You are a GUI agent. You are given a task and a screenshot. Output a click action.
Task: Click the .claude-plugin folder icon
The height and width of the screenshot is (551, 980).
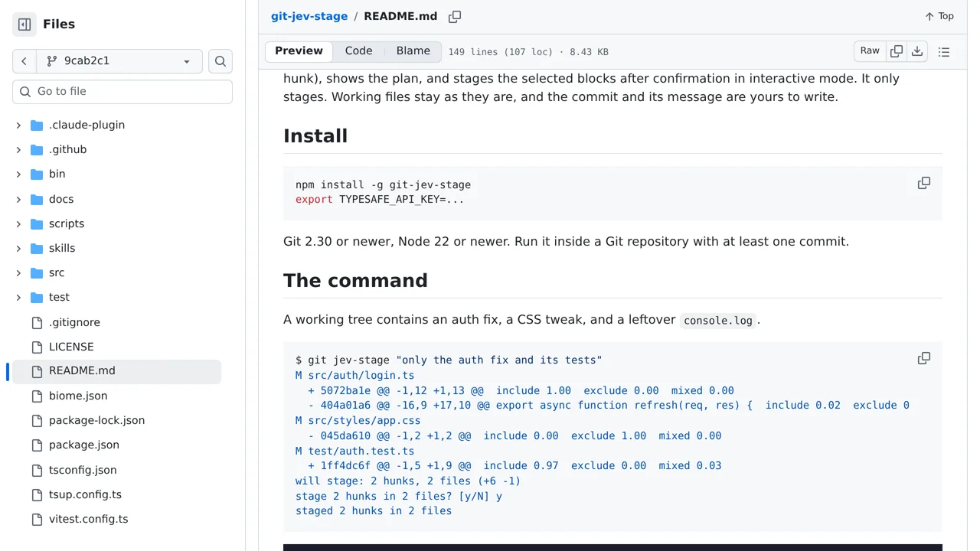pyautogui.click(x=37, y=126)
